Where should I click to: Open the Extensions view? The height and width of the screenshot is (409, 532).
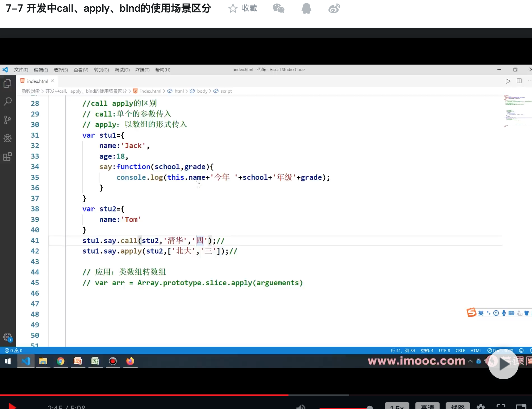[7, 157]
